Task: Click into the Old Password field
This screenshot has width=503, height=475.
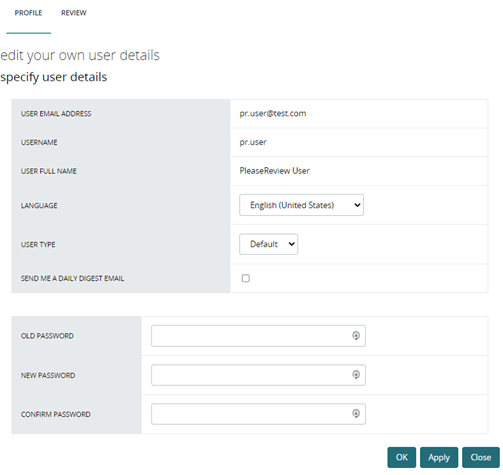Action: pyautogui.click(x=258, y=336)
